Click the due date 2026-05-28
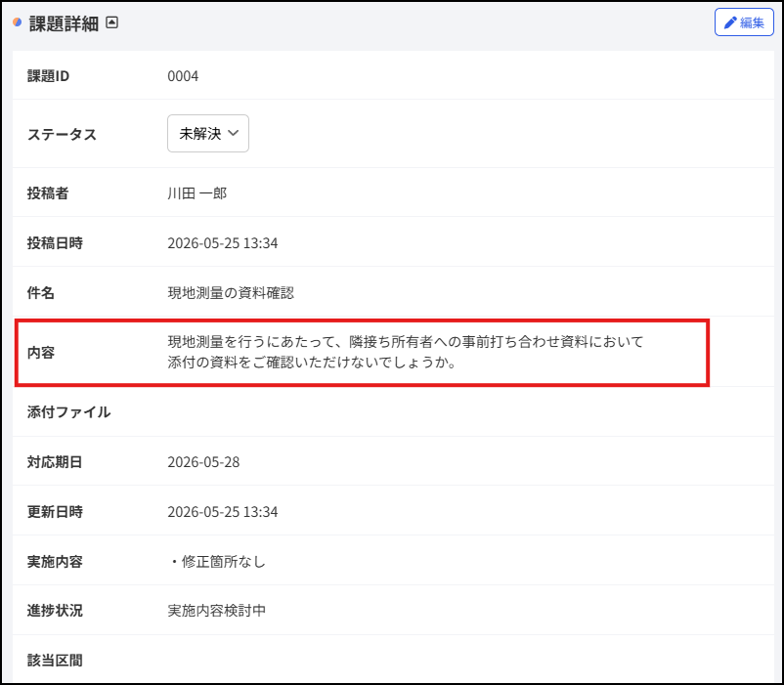The height and width of the screenshot is (685, 784). pyautogui.click(x=203, y=461)
